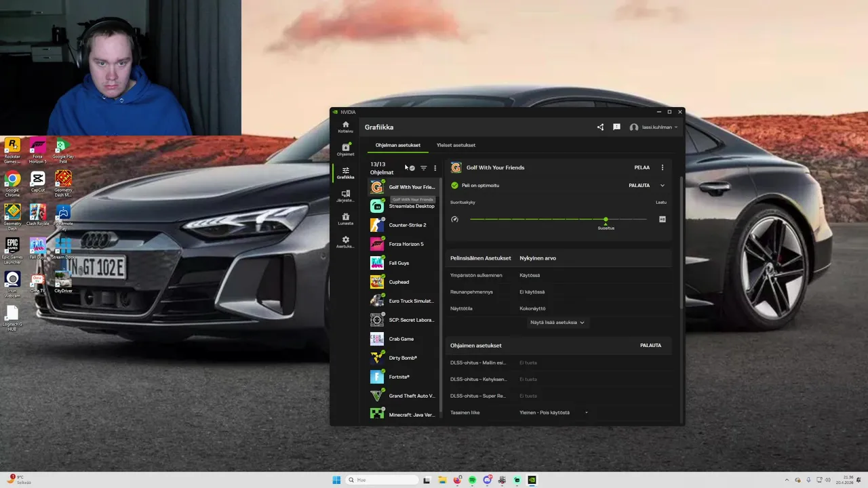The height and width of the screenshot is (488, 868).
Task: Open CityDriver desktop shortcut
Action: coord(63,281)
